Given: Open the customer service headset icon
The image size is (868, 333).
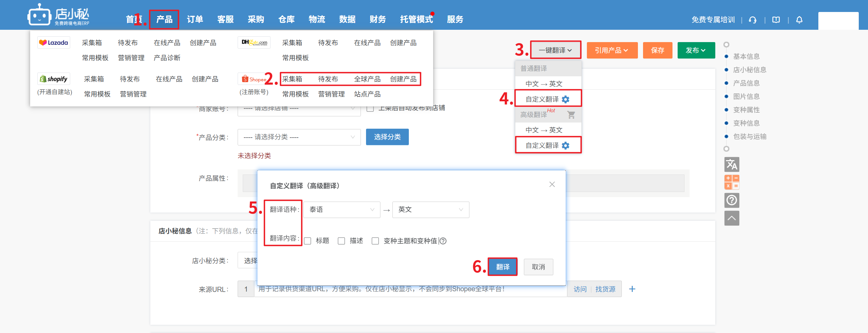Looking at the screenshot, I should coord(753,20).
